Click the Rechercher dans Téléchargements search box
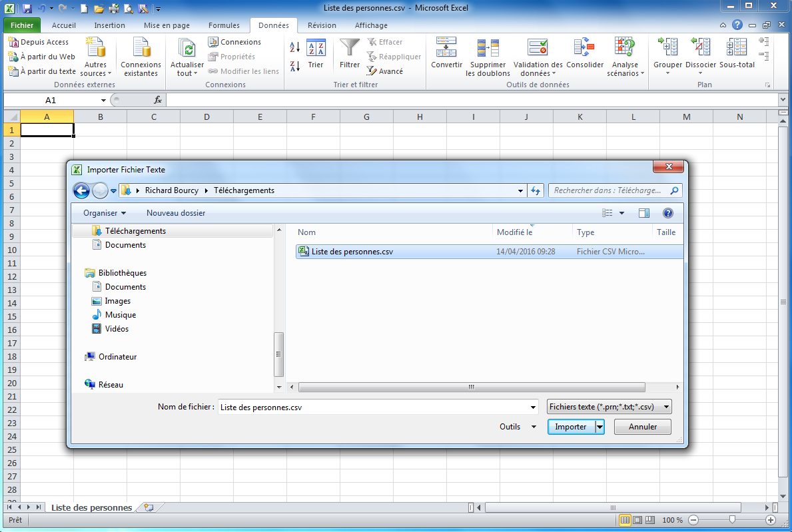Viewport: 792px width, 532px height. tap(615, 190)
